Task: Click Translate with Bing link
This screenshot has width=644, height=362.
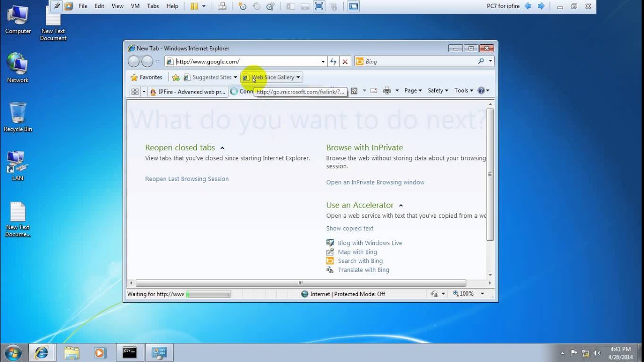Action: (363, 270)
